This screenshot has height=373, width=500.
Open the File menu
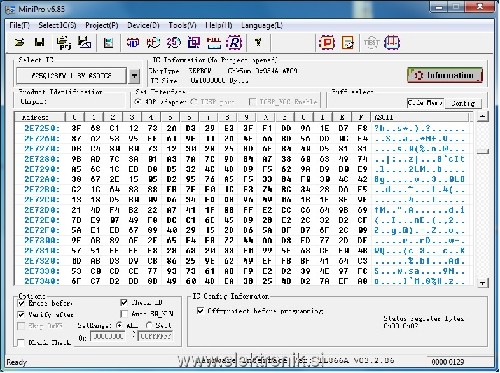[19, 25]
